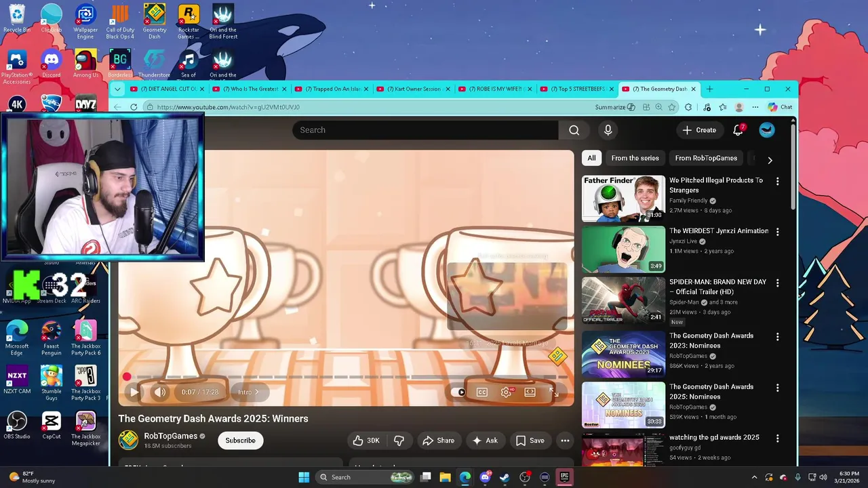Open options for We Pitched Illegal Products
The width and height of the screenshot is (868, 488).
[x=777, y=182]
